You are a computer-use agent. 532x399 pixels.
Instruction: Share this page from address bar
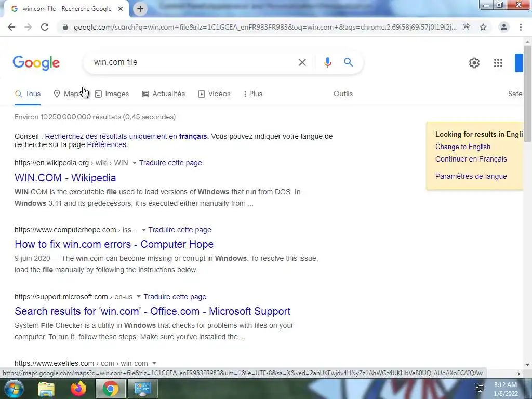click(467, 27)
